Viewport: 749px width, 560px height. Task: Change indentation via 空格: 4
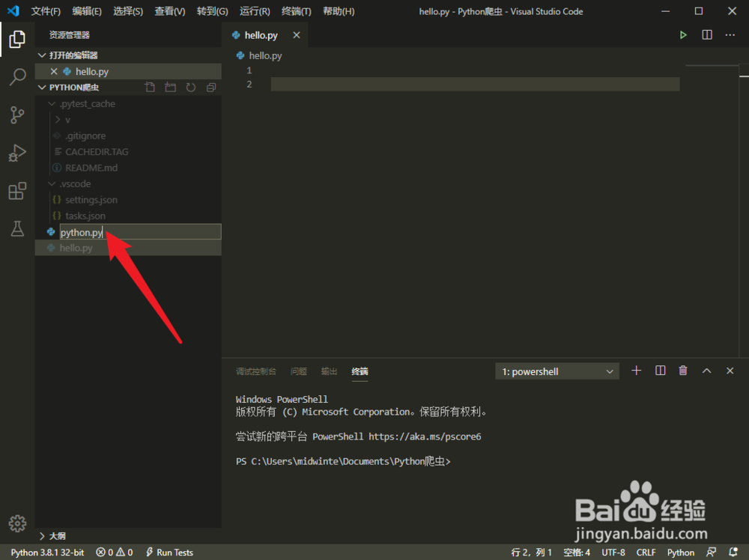(x=577, y=552)
